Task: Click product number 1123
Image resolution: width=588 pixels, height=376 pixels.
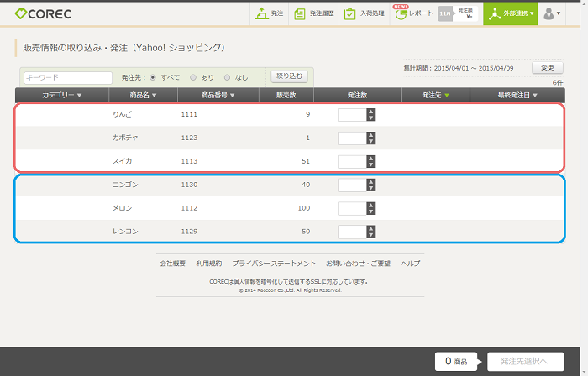Action: (x=189, y=138)
